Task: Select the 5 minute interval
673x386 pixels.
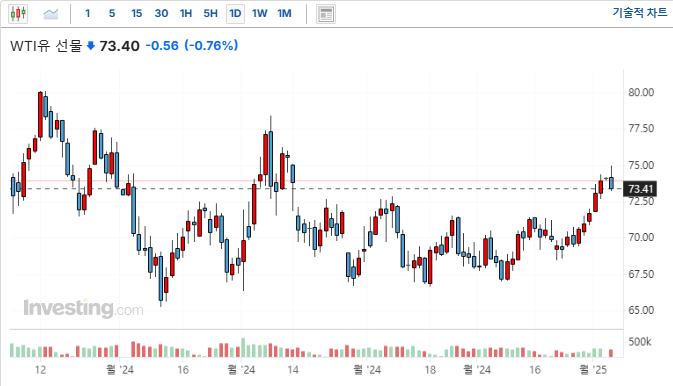Action: (112, 13)
